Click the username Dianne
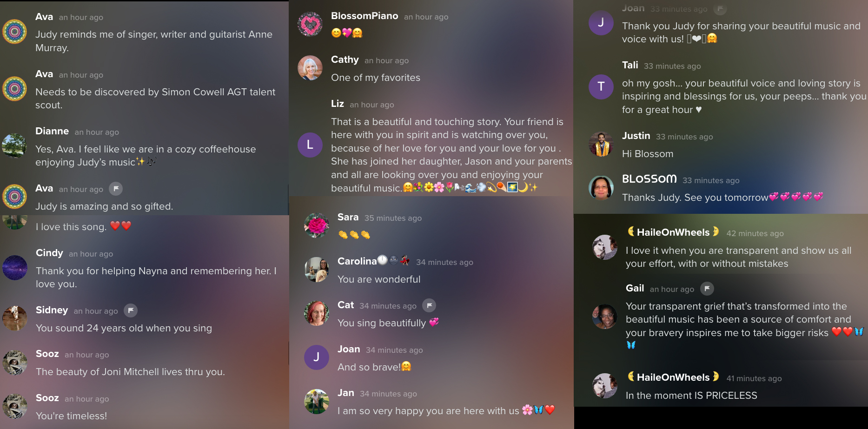The height and width of the screenshot is (429, 868). 52,131
